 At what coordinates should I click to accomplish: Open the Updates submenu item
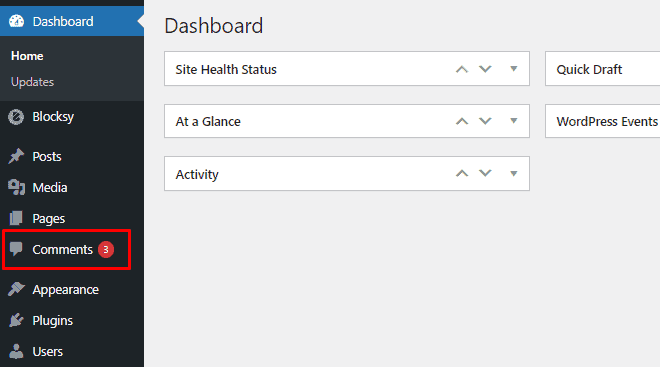pos(32,82)
